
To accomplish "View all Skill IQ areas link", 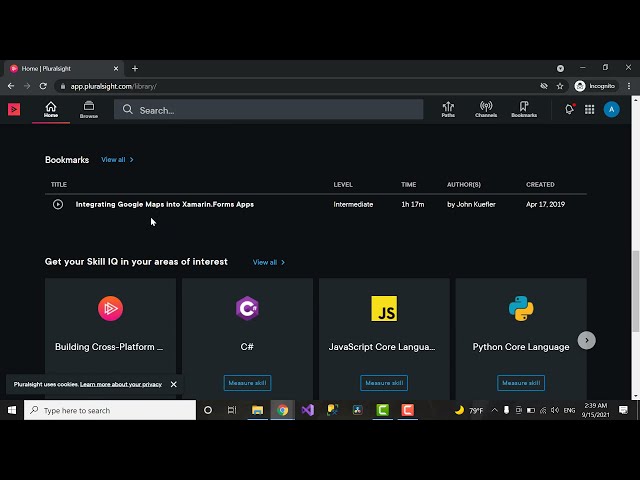I will click(269, 262).
